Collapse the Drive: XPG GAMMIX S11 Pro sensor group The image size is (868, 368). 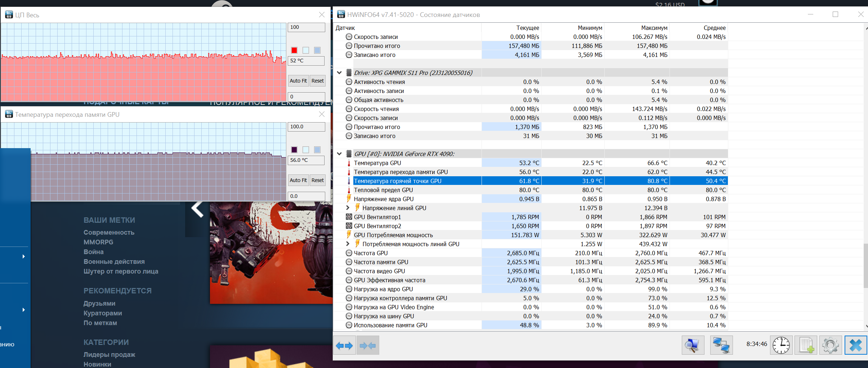(339, 72)
